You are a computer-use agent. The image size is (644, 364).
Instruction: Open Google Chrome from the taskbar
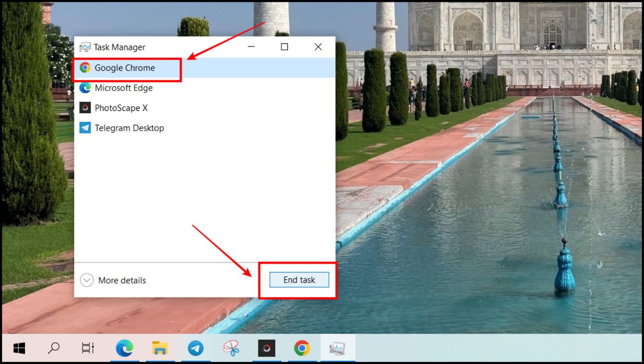[302, 348]
